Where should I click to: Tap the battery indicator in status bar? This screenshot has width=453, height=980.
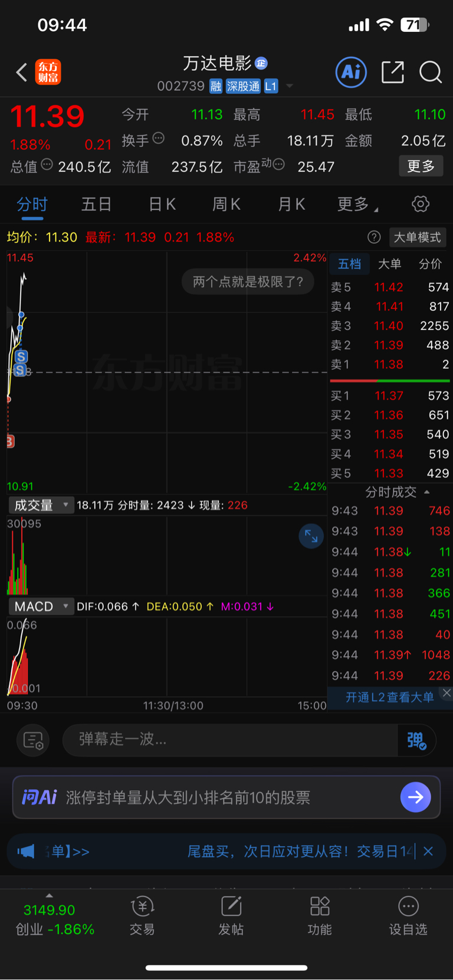click(x=415, y=25)
